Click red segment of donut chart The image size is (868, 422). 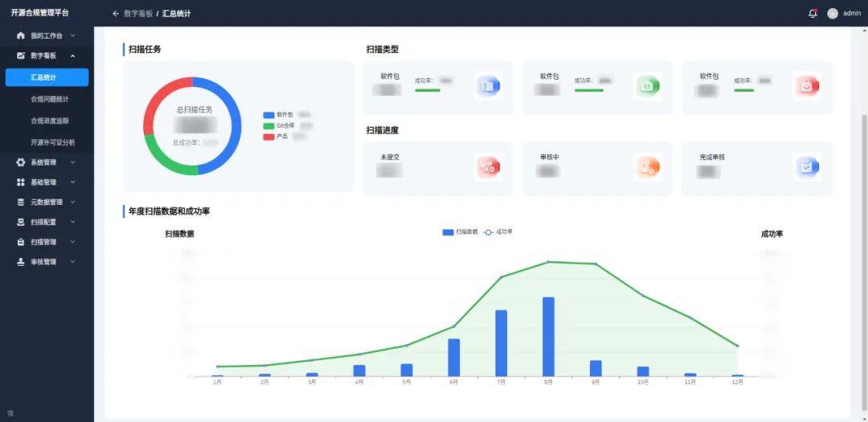click(x=158, y=99)
